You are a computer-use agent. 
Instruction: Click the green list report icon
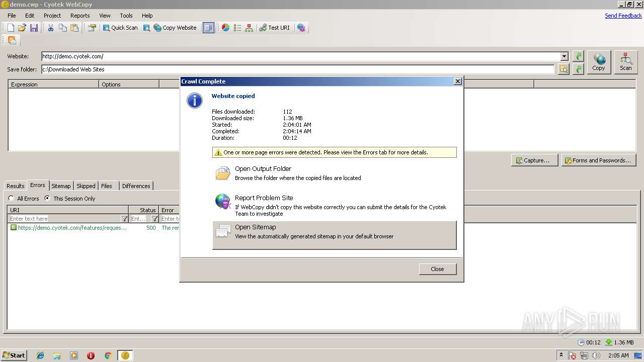tap(237, 28)
